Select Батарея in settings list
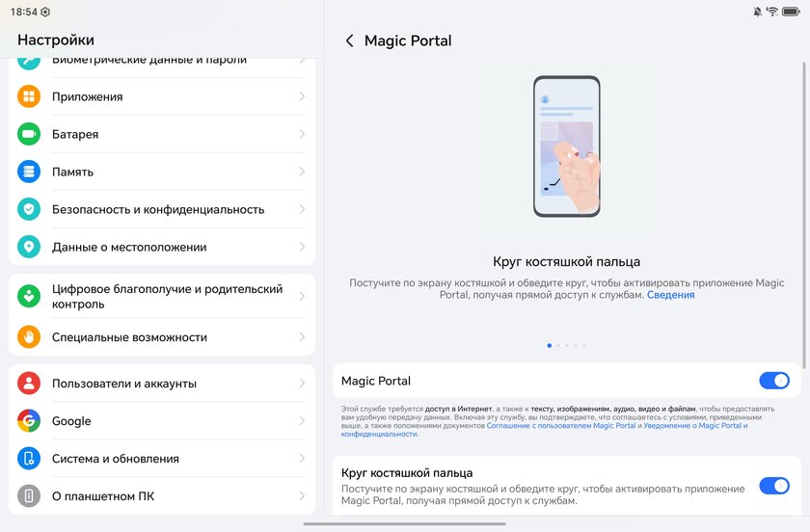This screenshot has width=810, height=532. (162, 134)
